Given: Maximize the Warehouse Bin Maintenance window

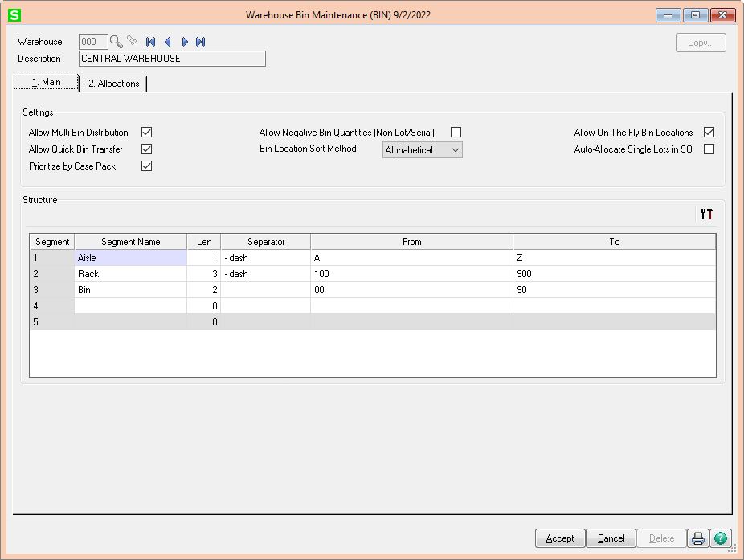Looking at the screenshot, I should click(x=695, y=15).
